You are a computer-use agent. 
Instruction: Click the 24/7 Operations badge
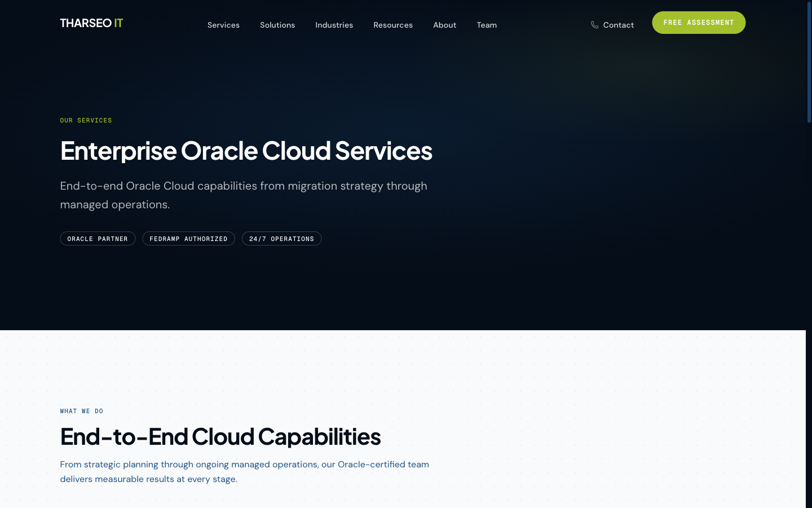281,239
